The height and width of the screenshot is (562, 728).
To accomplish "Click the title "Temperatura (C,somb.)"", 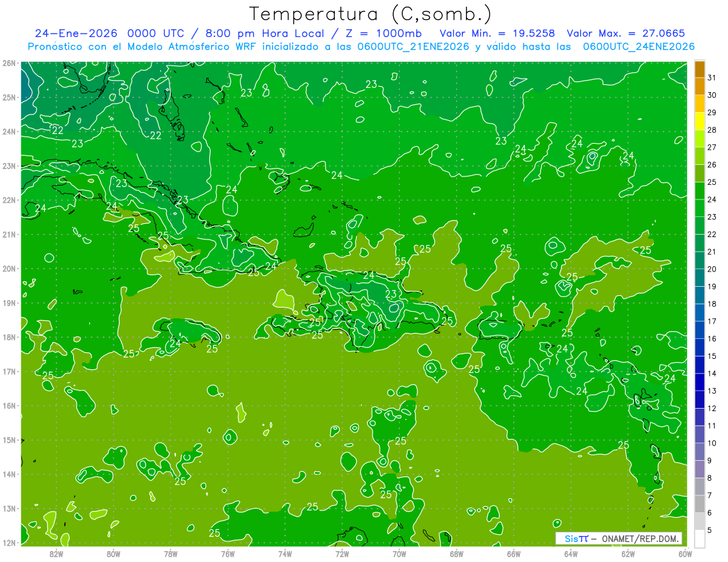I will coord(371,14).
